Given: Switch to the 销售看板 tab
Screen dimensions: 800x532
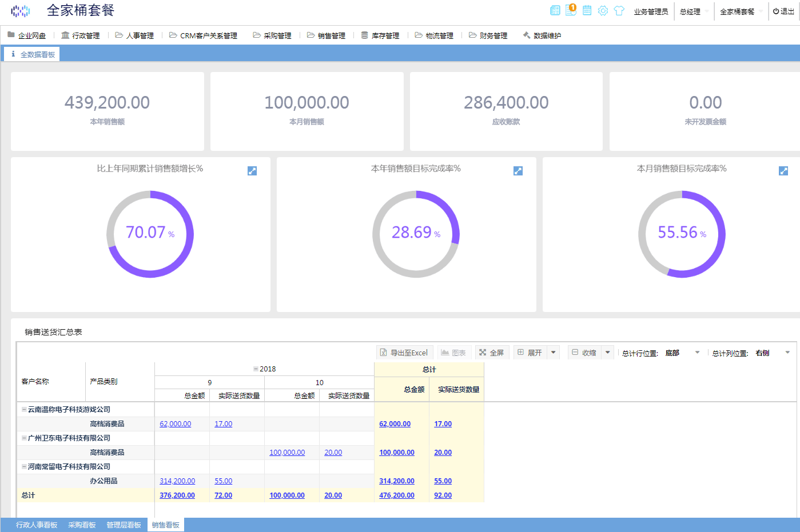Looking at the screenshot, I should [166, 525].
